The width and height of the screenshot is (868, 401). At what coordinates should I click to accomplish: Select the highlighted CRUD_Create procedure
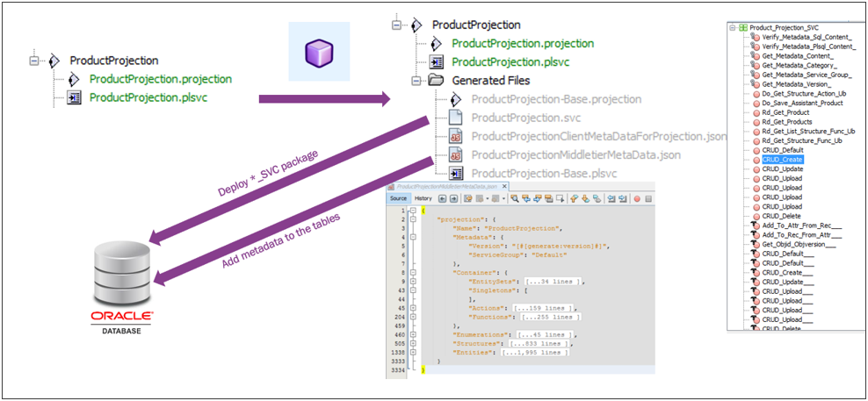[783, 160]
